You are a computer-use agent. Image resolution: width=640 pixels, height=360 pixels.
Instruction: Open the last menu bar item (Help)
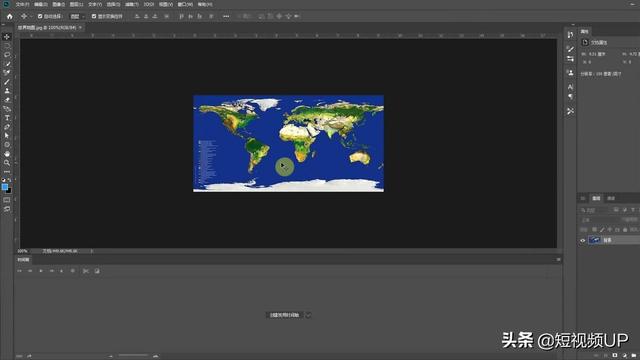[x=204, y=4]
